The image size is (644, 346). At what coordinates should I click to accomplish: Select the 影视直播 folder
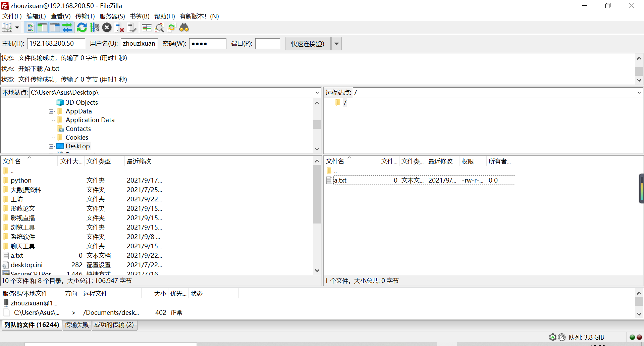(22, 218)
